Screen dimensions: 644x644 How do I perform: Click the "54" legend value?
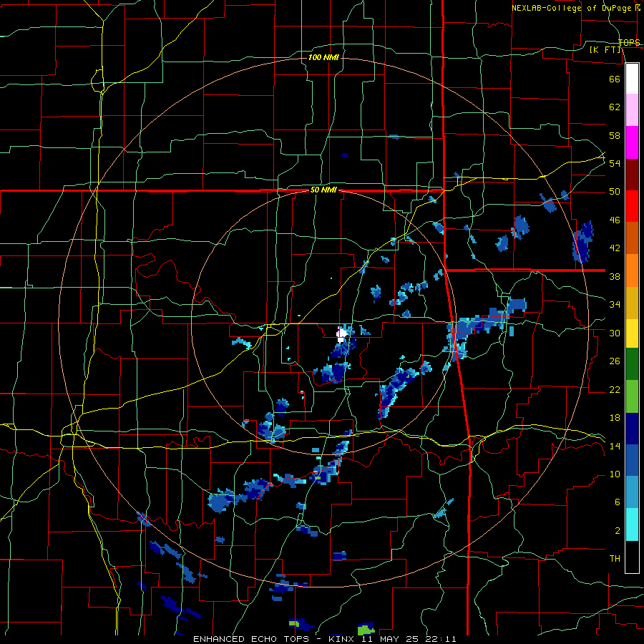pyautogui.click(x=615, y=163)
